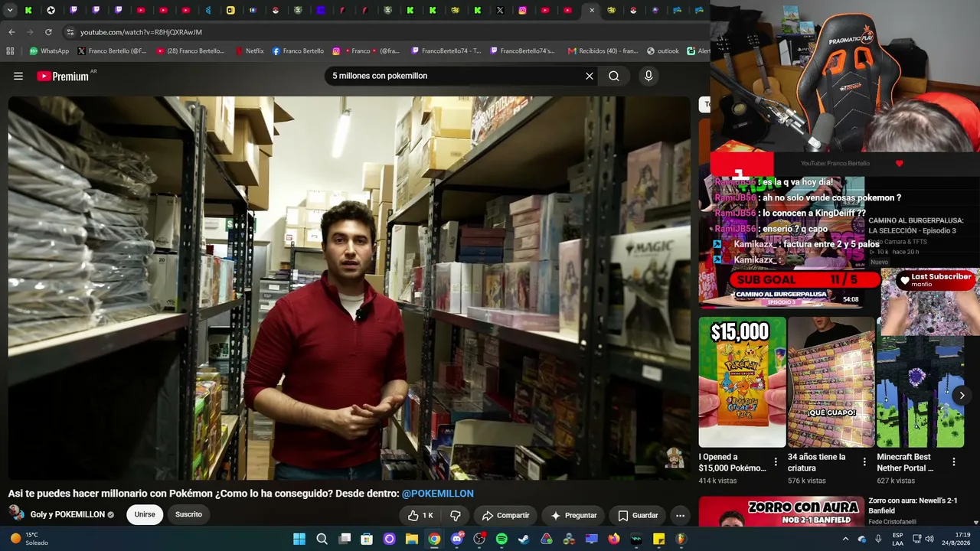Open options for the 'I Opened a $15,000 Pokémon' short
Screen dimensions: 980x551
(776, 461)
